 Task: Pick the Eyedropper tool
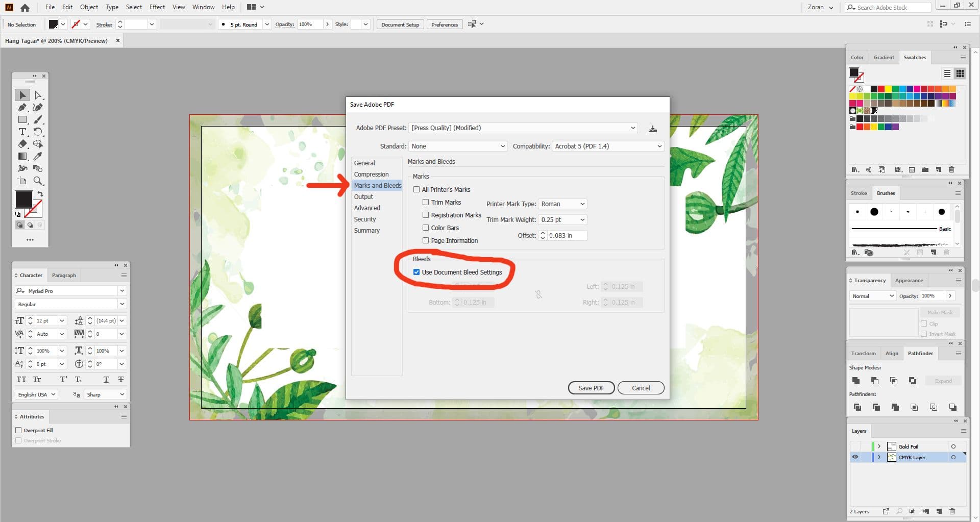(38, 156)
